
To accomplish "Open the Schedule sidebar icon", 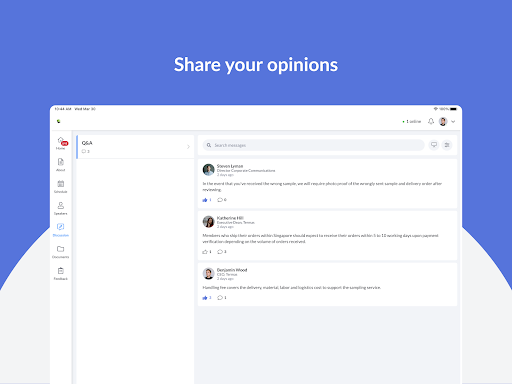I will (61, 186).
